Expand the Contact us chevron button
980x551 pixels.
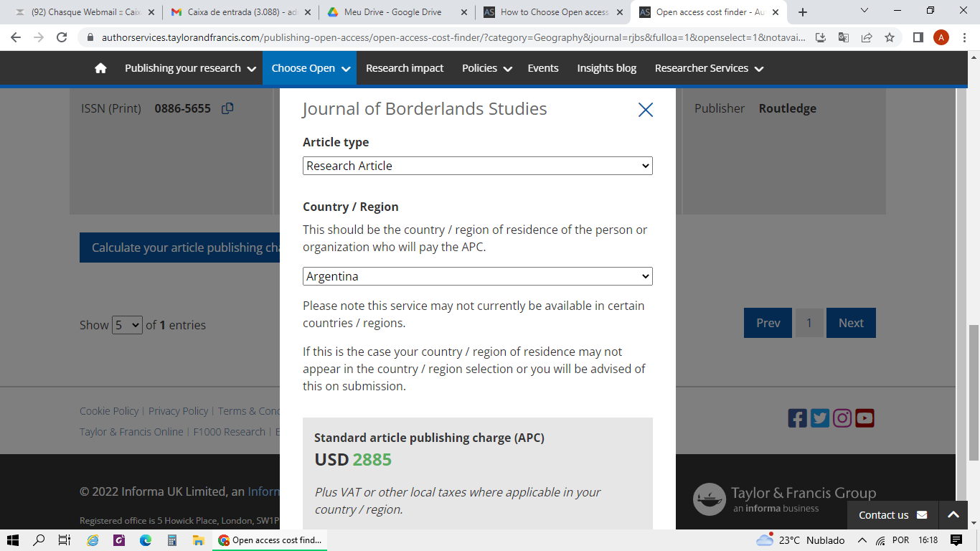click(x=953, y=514)
